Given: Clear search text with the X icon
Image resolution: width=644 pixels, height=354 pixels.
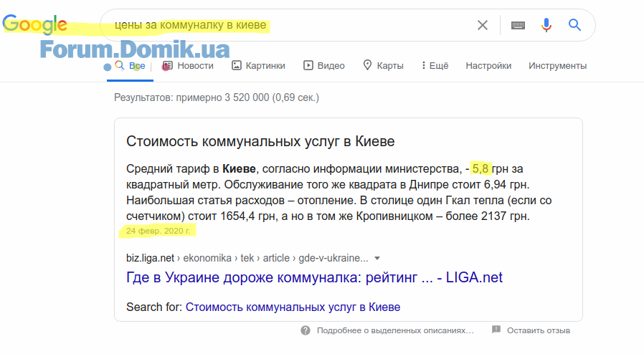Looking at the screenshot, I should (x=483, y=26).
